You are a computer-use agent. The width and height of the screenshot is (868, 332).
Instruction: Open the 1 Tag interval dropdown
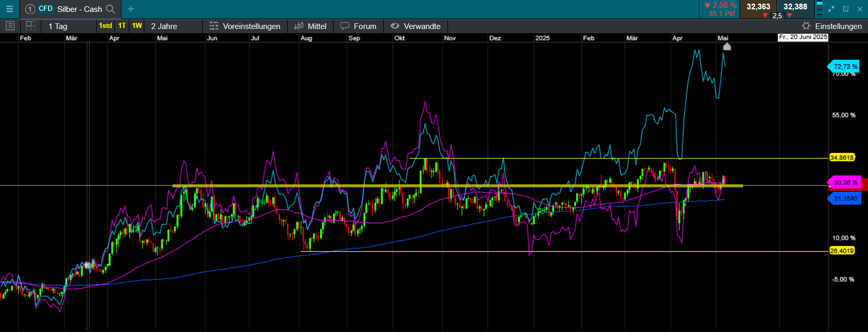pyautogui.click(x=68, y=26)
